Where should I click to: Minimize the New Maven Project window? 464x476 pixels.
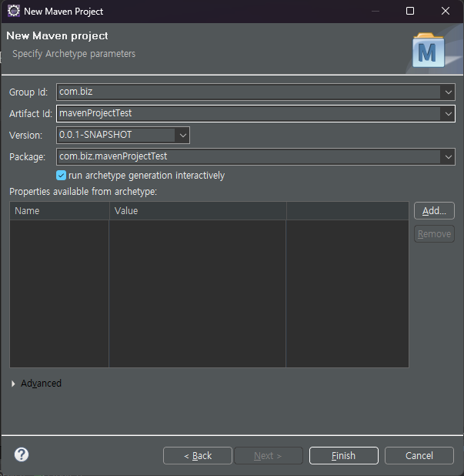pos(376,11)
